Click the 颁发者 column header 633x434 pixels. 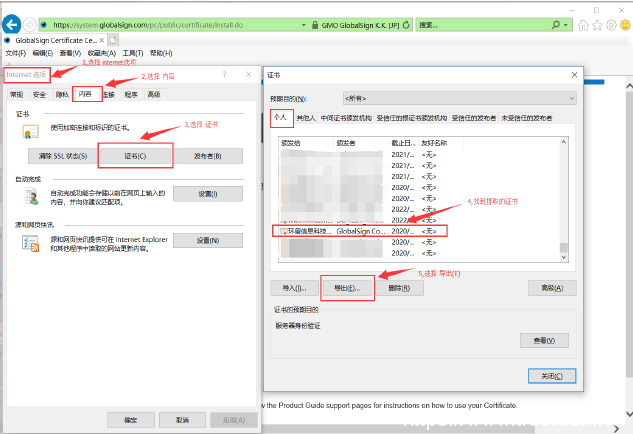coord(361,143)
